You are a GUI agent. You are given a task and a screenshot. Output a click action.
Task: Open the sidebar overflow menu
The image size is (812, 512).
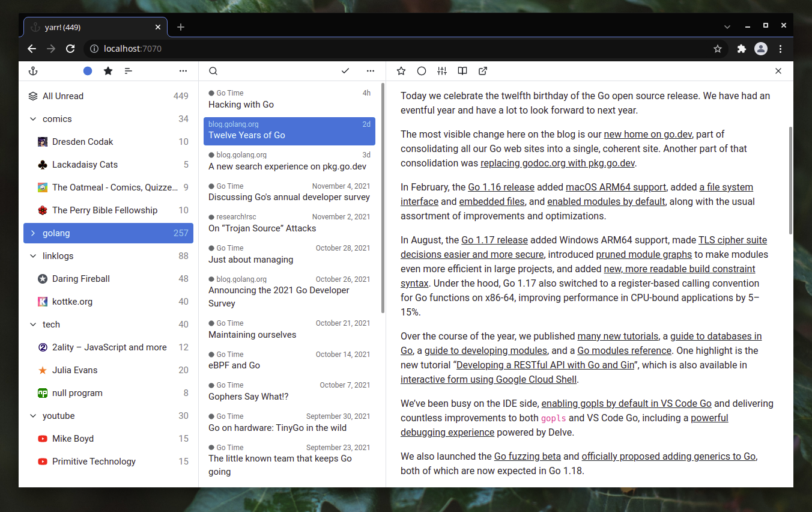pos(183,71)
